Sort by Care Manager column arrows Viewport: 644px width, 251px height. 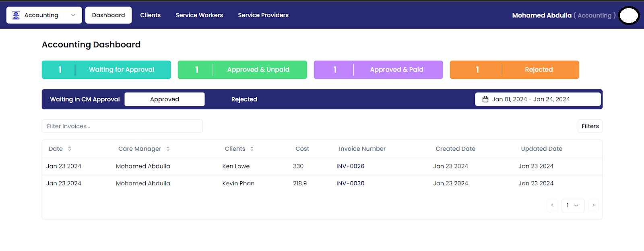168,149
